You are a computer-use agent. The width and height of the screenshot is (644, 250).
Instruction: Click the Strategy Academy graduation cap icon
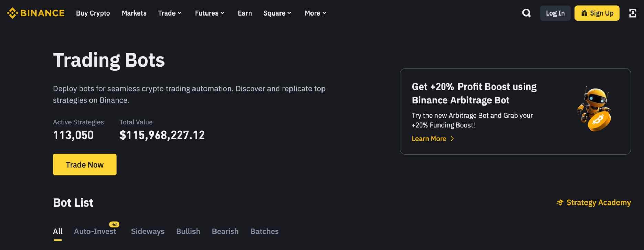[x=560, y=202]
